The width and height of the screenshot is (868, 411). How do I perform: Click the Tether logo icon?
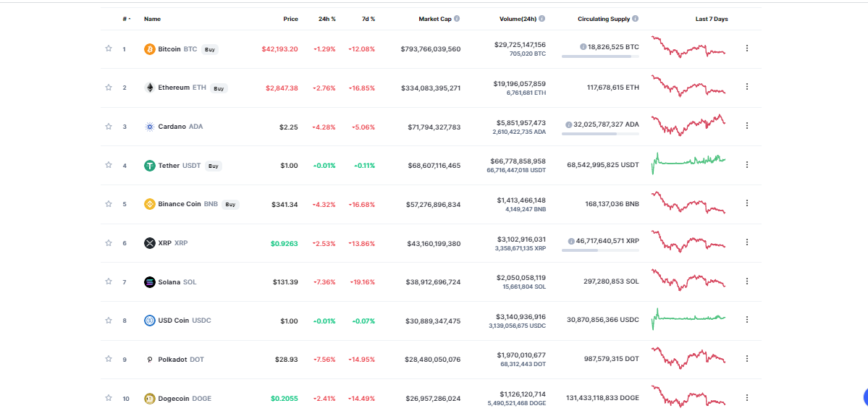(x=149, y=166)
